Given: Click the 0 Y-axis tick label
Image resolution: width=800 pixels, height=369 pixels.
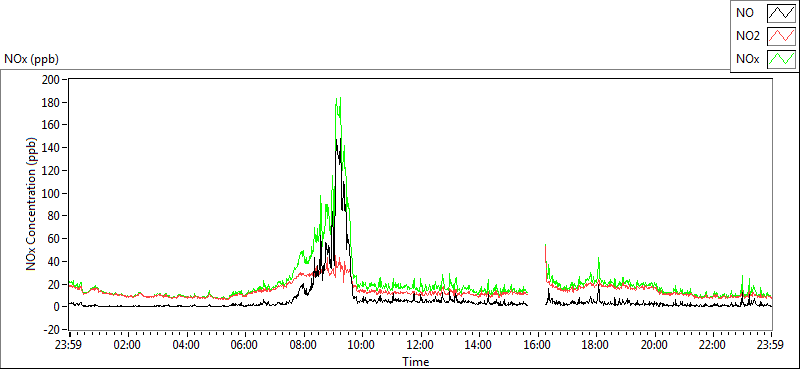Looking at the screenshot, I should point(57,307).
